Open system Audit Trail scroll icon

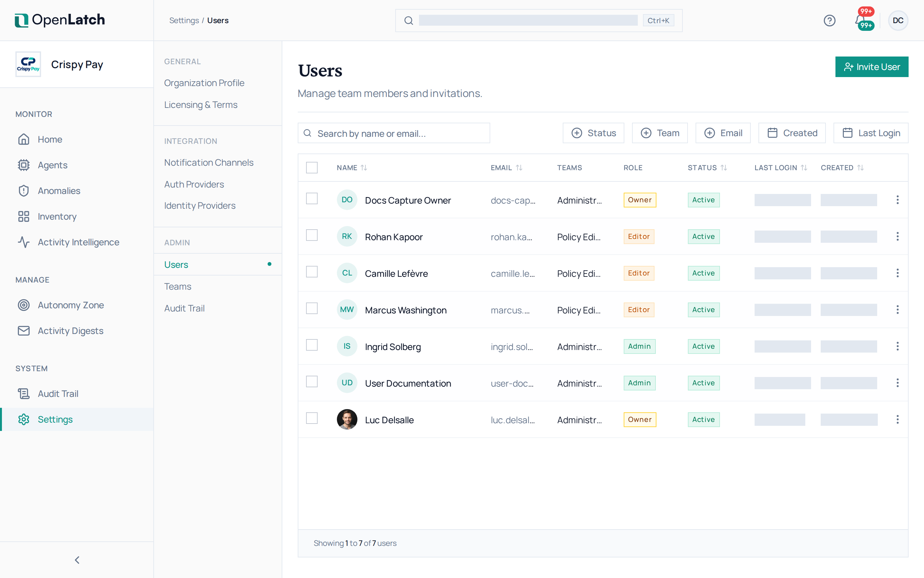pyautogui.click(x=24, y=393)
